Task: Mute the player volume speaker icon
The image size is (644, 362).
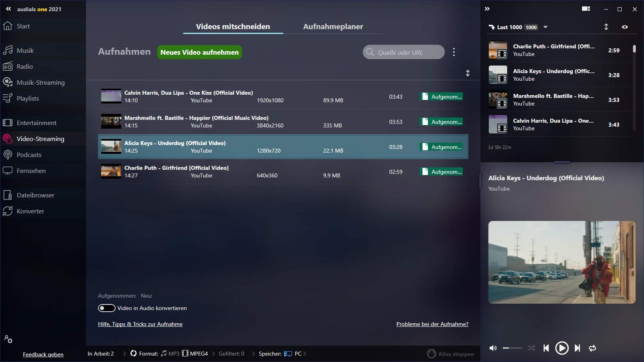Action: (493, 348)
